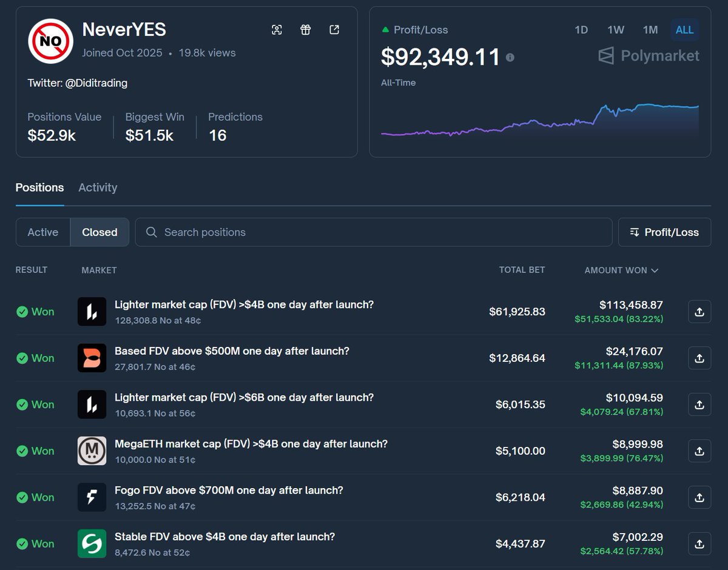Image resolution: width=728 pixels, height=570 pixels.
Task: Click Won checkmark in Lighter >$4B row
Action: (x=22, y=312)
